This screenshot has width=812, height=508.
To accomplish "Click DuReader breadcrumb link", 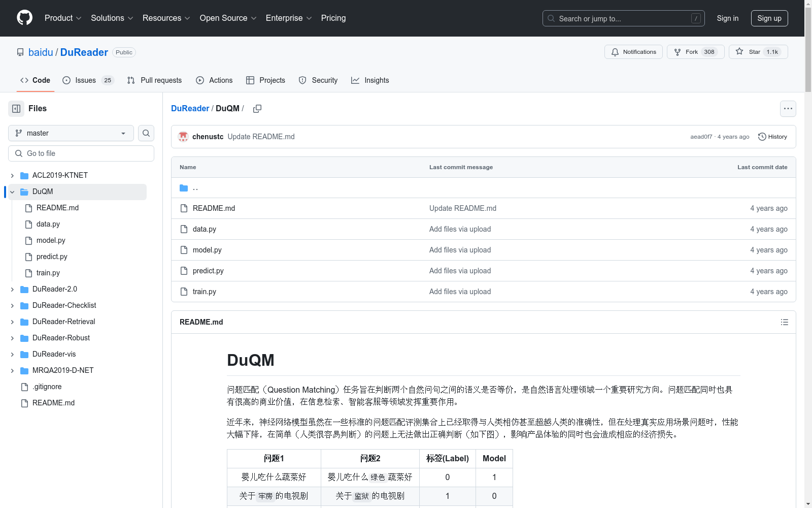I will [x=190, y=109].
